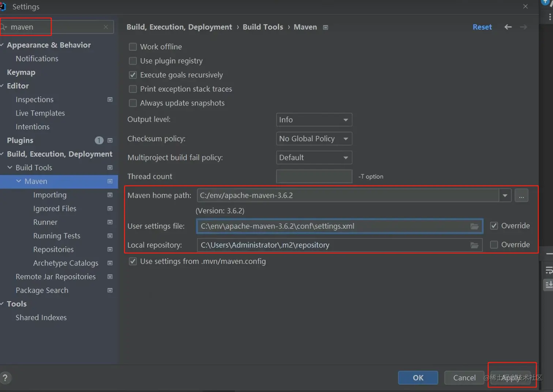The image size is (553, 392).
Task: Collapse Build, Execution, Deployment section
Action: pos(2,154)
